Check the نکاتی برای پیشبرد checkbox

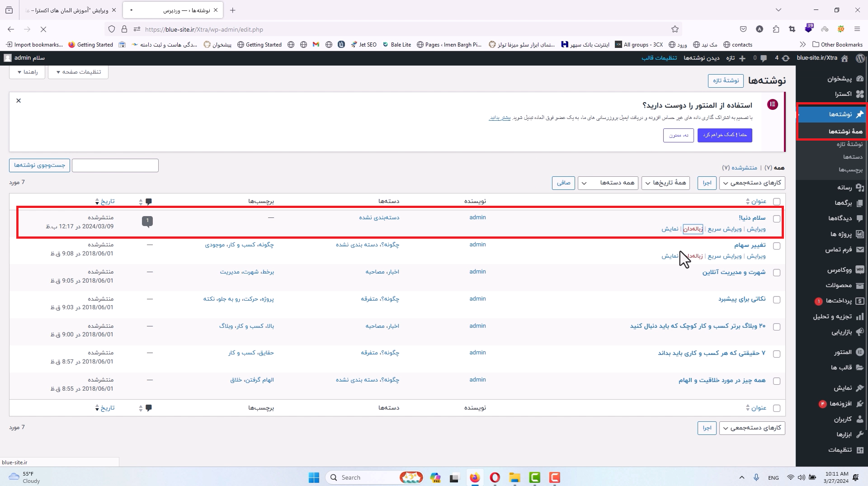pyautogui.click(x=777, y=300)
